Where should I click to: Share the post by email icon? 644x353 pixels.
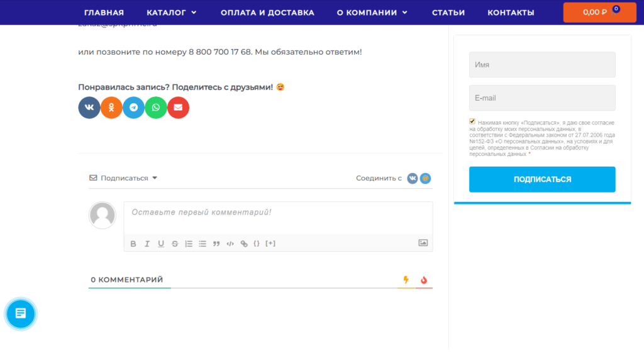(x=178, y=108)
